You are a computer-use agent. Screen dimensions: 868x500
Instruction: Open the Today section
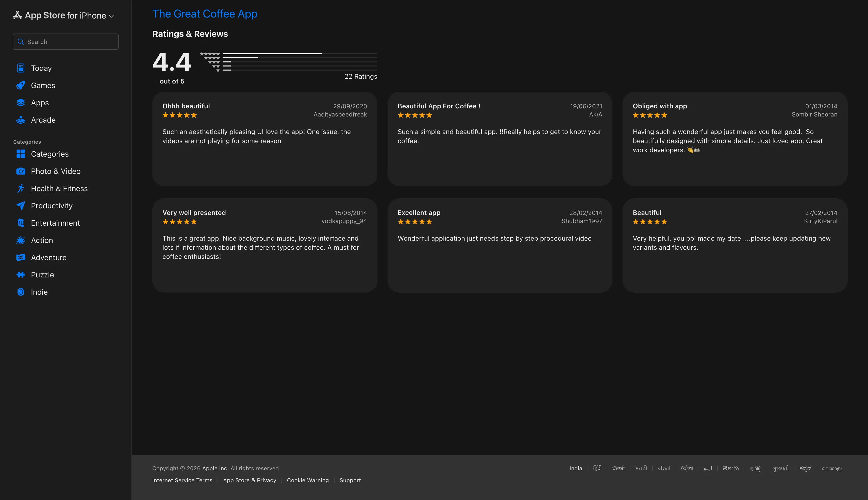[x=41, y=68]
